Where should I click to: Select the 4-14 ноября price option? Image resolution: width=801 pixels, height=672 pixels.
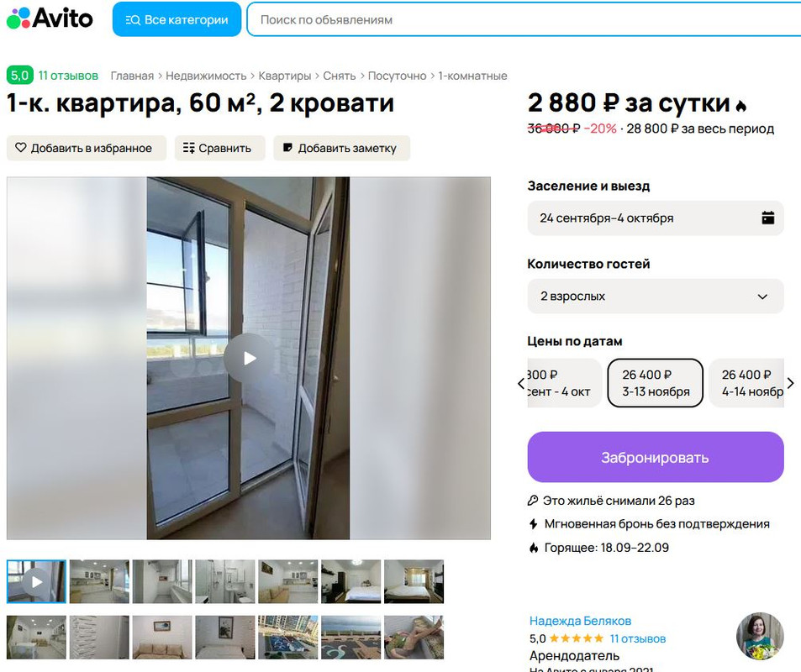(746, 383)
